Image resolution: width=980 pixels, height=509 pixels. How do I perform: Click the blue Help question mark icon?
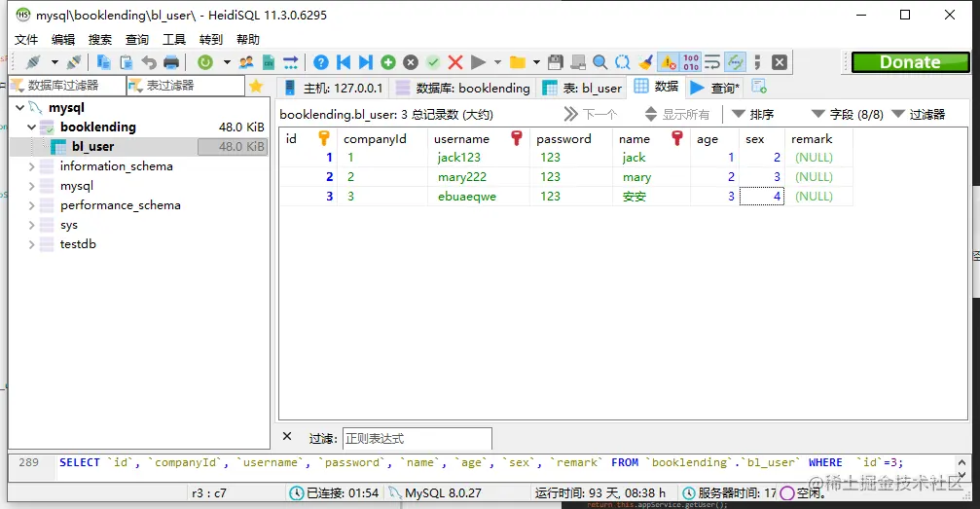(x=320, y=62)
